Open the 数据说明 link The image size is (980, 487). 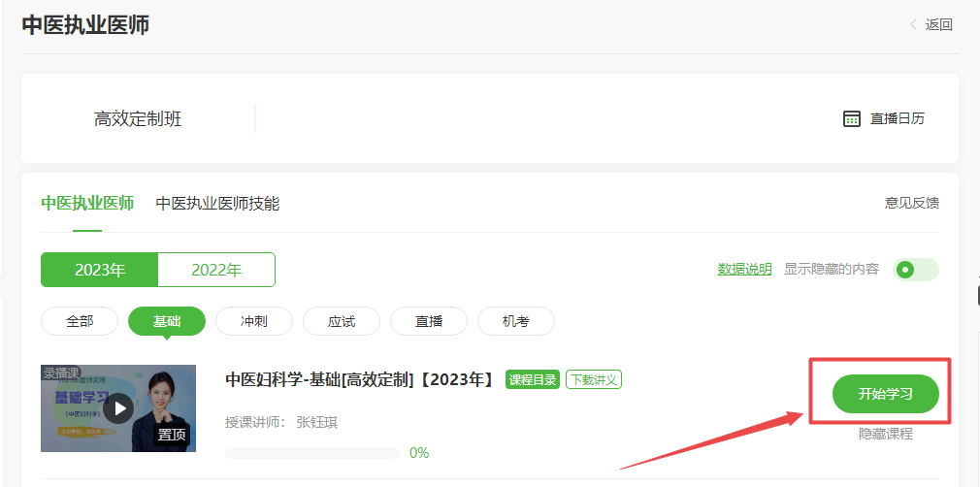coord(744,270)
